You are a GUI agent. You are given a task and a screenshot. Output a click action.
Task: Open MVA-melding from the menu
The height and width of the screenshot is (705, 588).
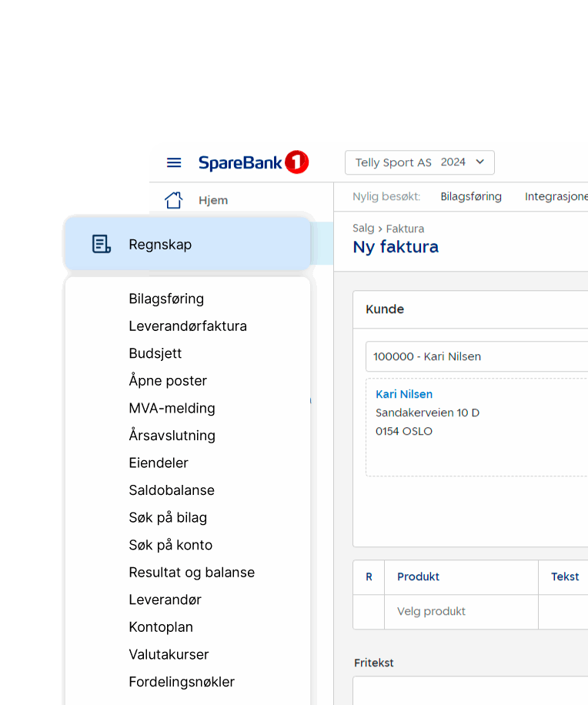click(x=172, y=408)
